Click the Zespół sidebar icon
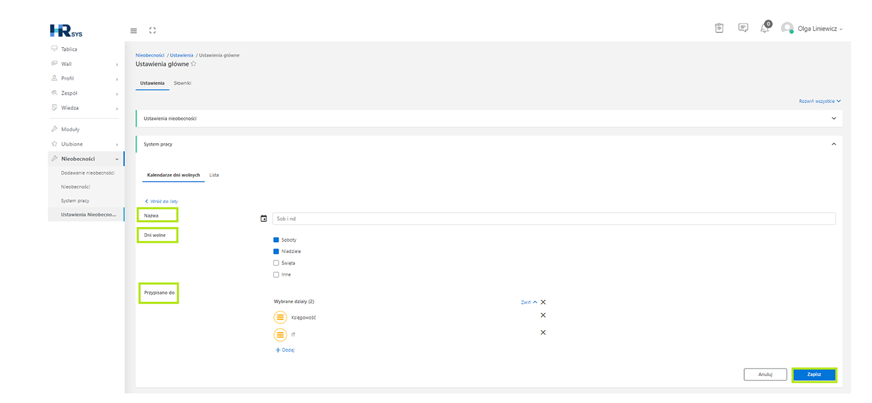This screenshot has height=403, width=872. [x=54, y=93]
